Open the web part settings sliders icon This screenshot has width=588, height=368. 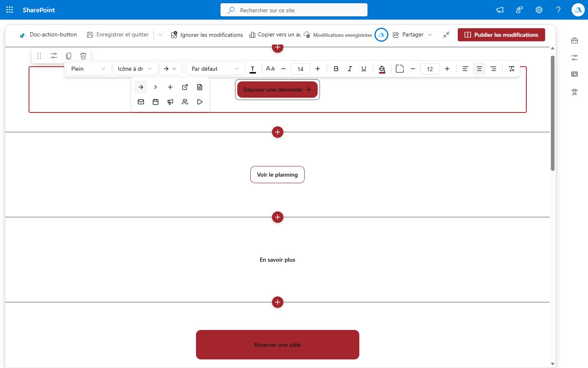coord(54,56)
